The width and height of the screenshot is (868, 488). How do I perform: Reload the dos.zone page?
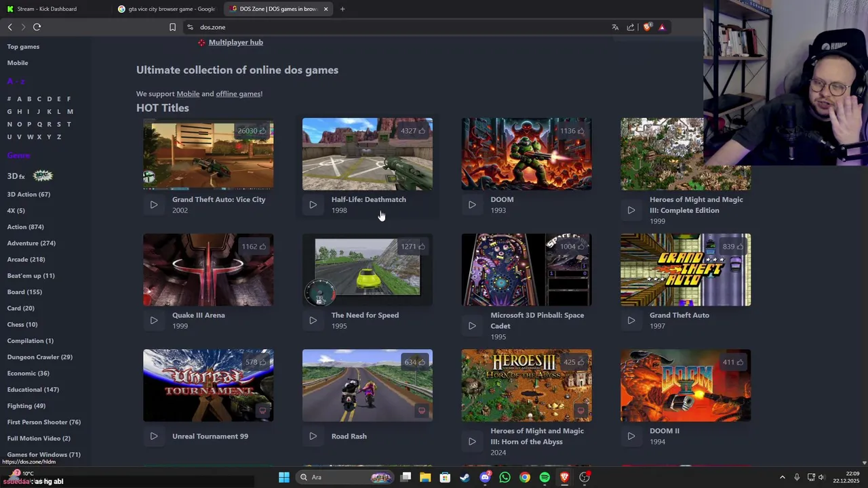(x=37, y=27)
